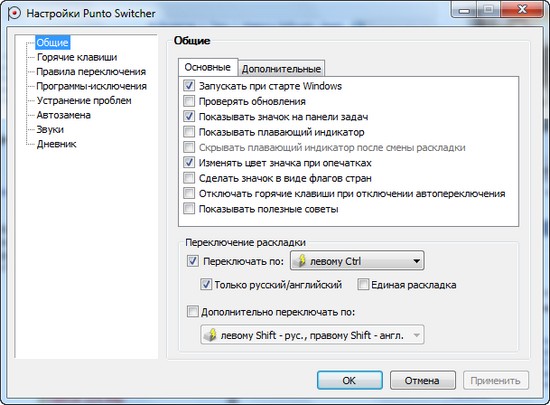
Task: Switch to the 'Основные' tab
Action: (208, 67)
